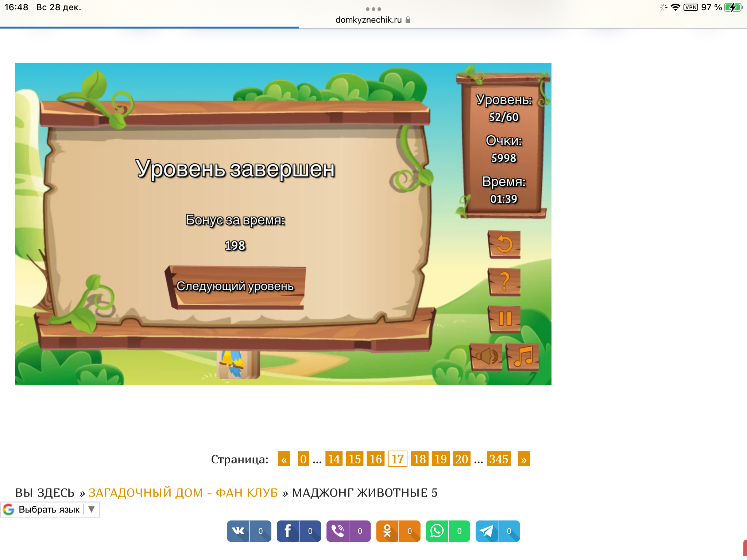Share on Odnoklassniki icon
The height and width of the screenshot is (560, 747).
(x=387, y=531)
